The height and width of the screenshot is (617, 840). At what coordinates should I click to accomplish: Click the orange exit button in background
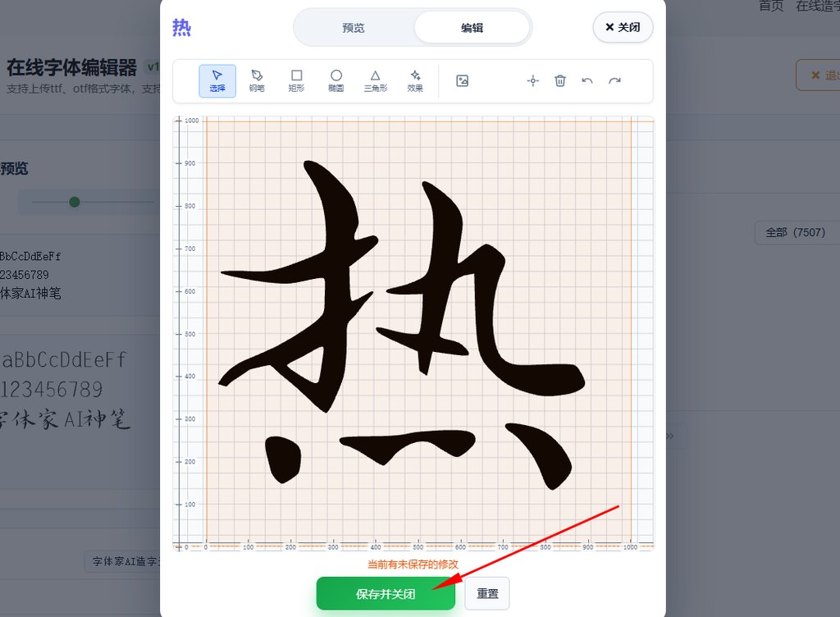coord(819,75)
